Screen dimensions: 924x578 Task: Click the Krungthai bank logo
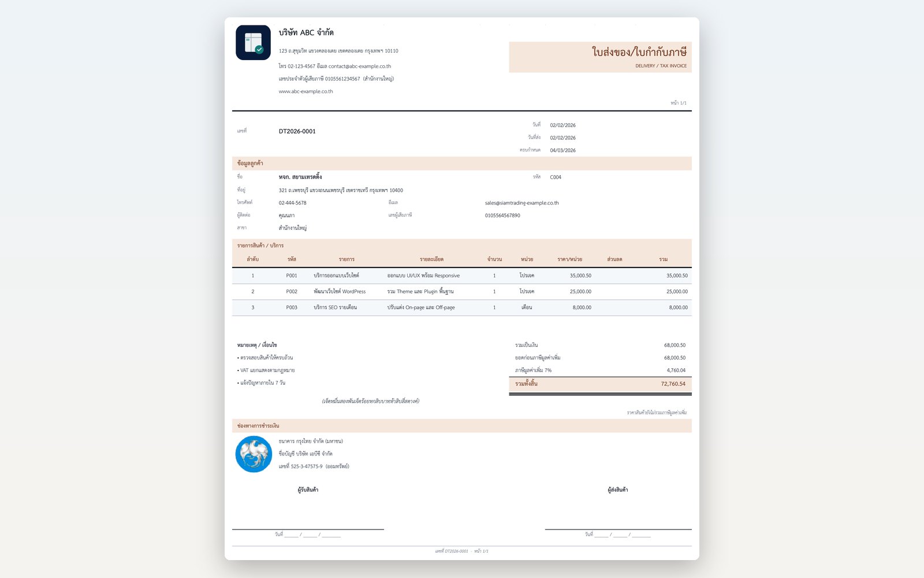click(x=254, y=454)
